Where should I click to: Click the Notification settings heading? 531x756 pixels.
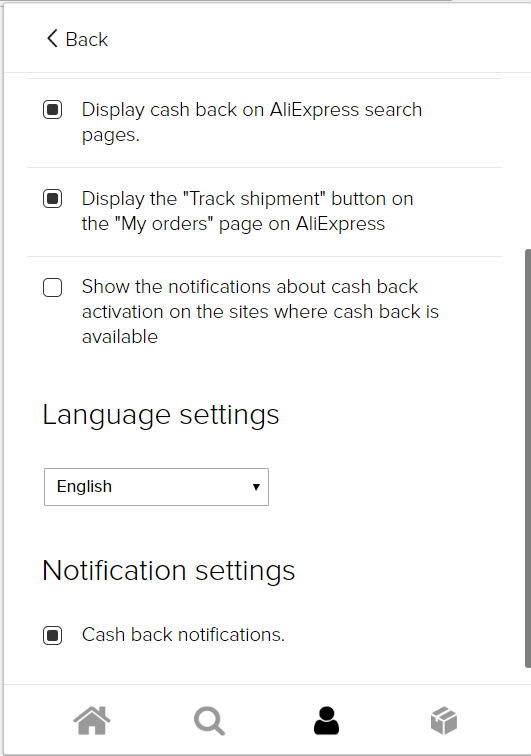[x=168, y=571]
